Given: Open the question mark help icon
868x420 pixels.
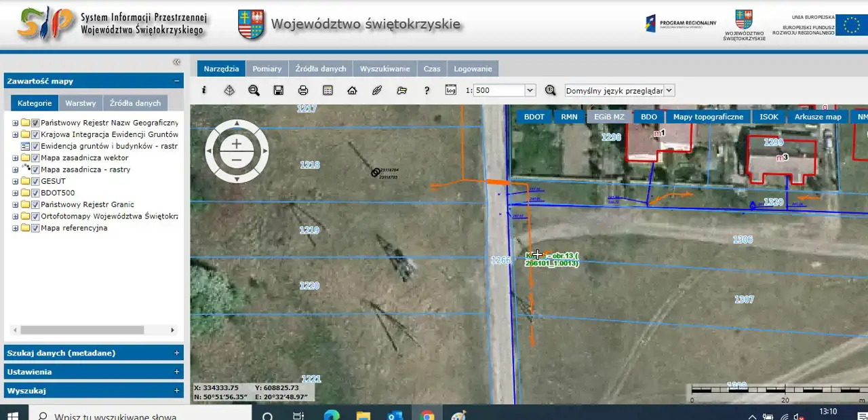Looking at the screenshot, I should pyautogui.click(x=427, y=90).
